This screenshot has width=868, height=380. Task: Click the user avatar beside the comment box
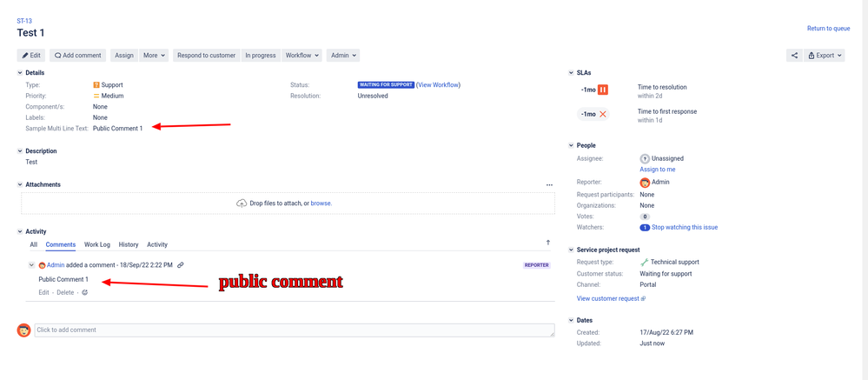tap(23, 330)
